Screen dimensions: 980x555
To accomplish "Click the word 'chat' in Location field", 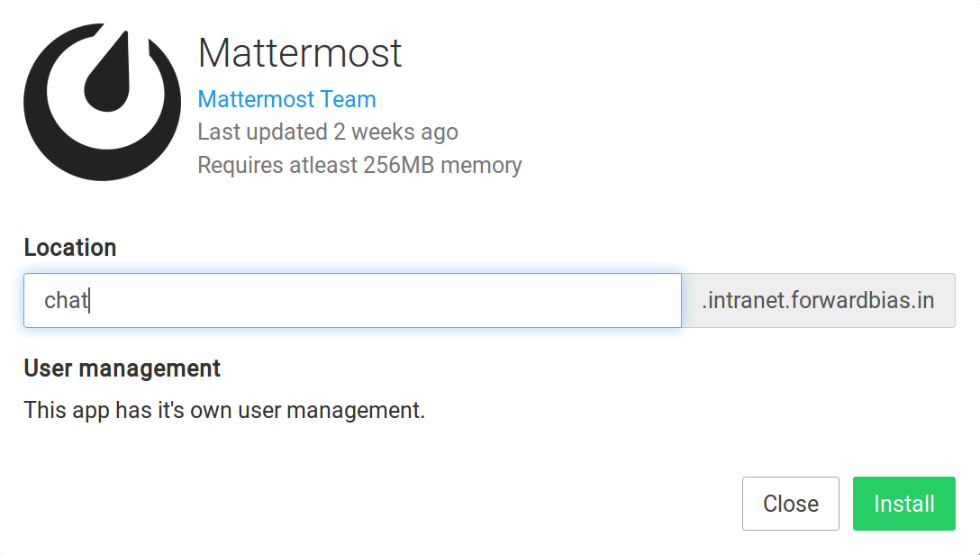I will pyautogui.click(x=65, y=301).
